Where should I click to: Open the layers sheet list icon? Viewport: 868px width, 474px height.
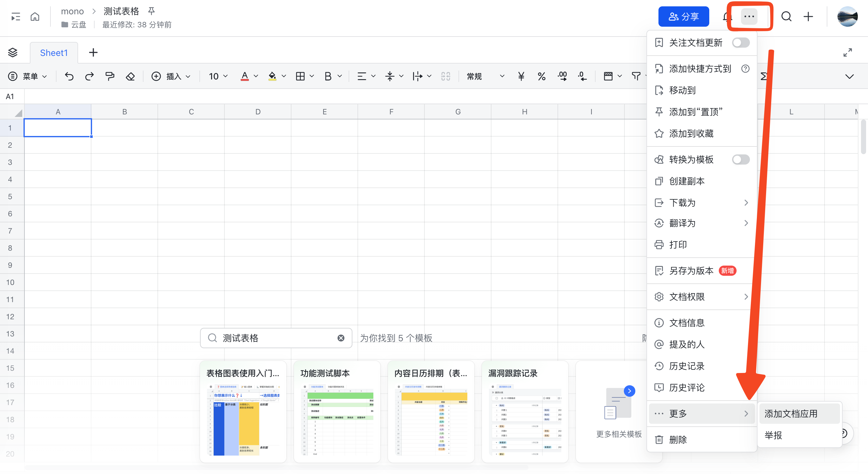(12, 53)
